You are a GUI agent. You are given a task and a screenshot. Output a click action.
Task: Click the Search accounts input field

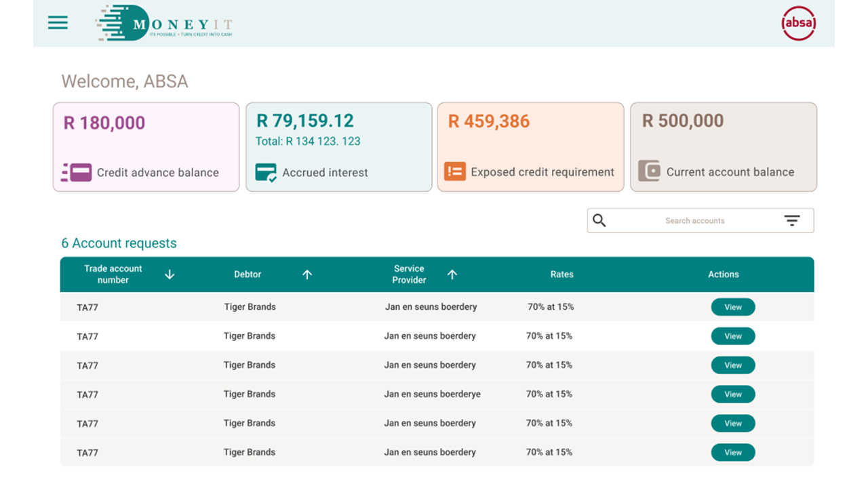(694, 220)
